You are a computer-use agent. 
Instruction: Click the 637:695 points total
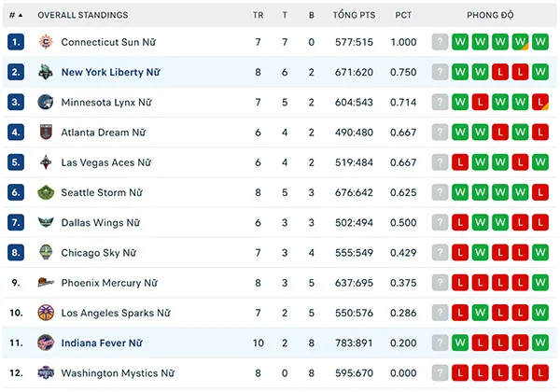(354, 283)
